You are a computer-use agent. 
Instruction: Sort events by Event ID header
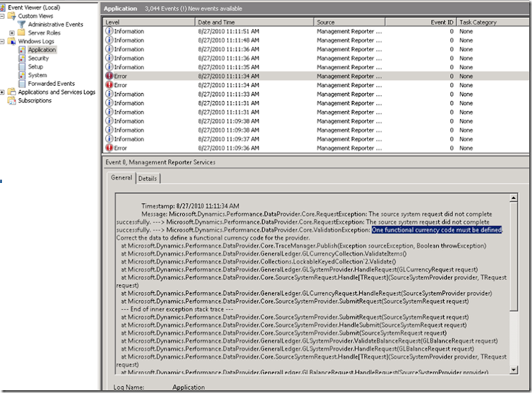421,22
